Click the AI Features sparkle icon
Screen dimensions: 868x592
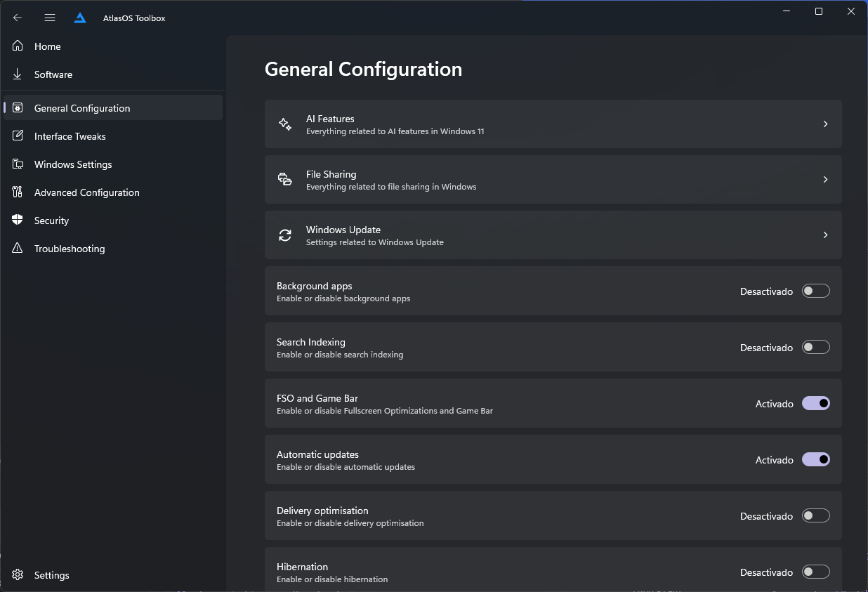(285, 124)
